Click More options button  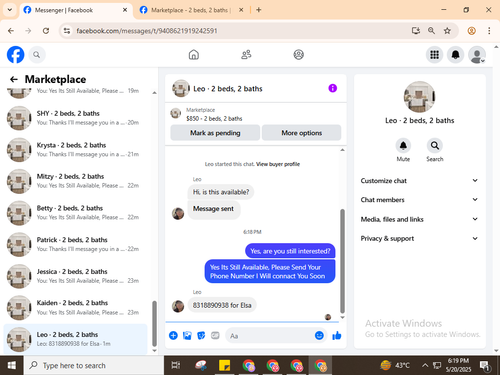point(301,133)
